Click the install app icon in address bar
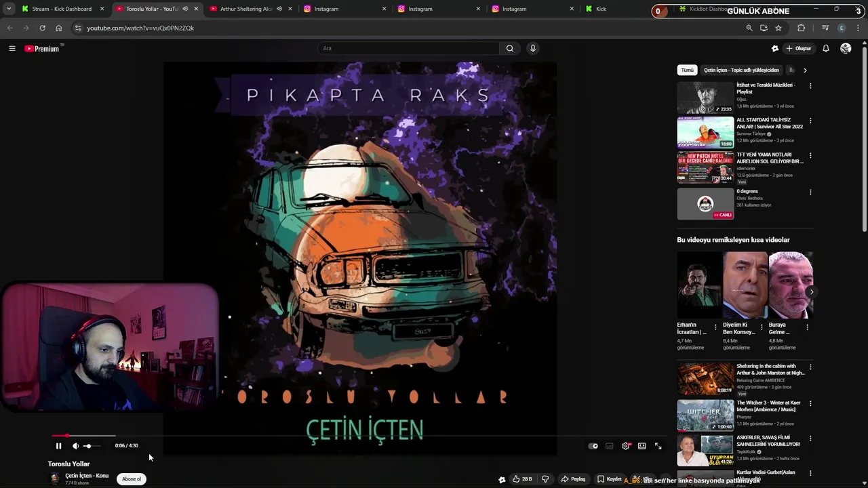 pyautogui.click(x=764, y=28)
